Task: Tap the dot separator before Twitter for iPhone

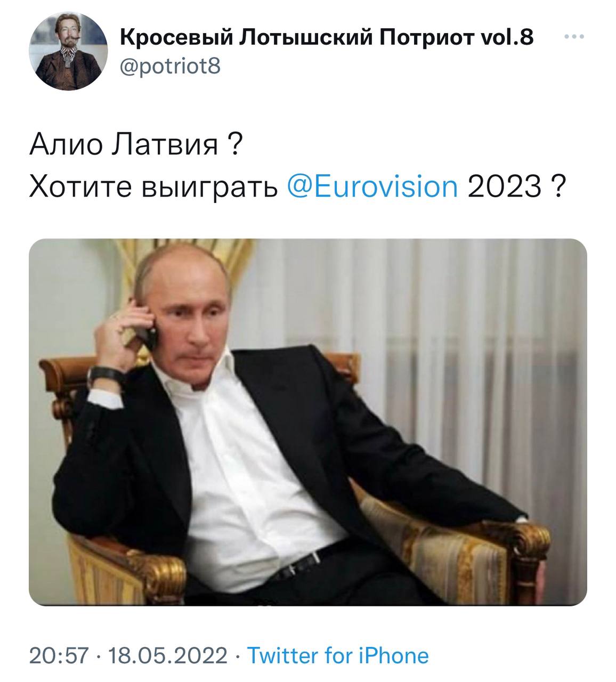Action: pos(237,655)
